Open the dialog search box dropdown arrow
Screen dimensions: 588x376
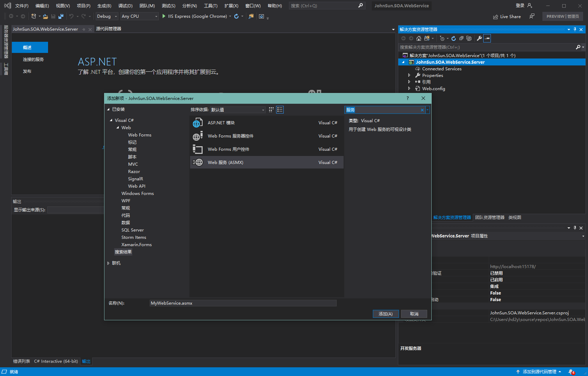click(428, 110)
